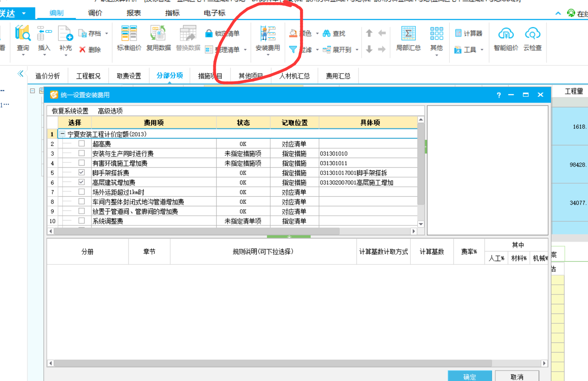The height and width of the screenshot is (381, 588).
Task: Click the 锁定清单 lock icon
Action: coord(209,33)
